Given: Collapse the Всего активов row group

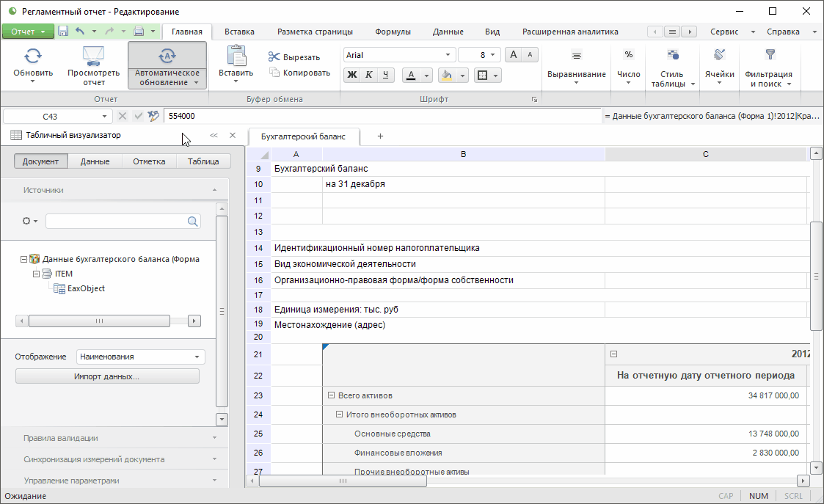Looking at the screenshot, I should (x=332, y=395).
